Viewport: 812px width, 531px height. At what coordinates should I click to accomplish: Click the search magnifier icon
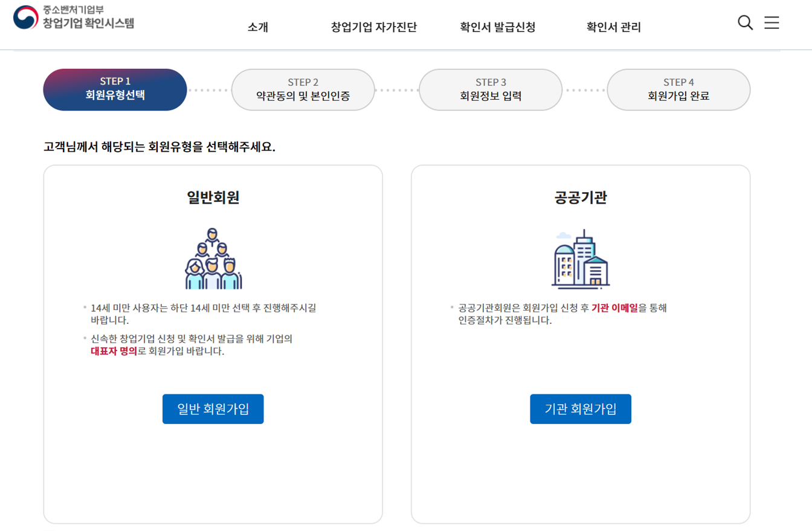745,23
